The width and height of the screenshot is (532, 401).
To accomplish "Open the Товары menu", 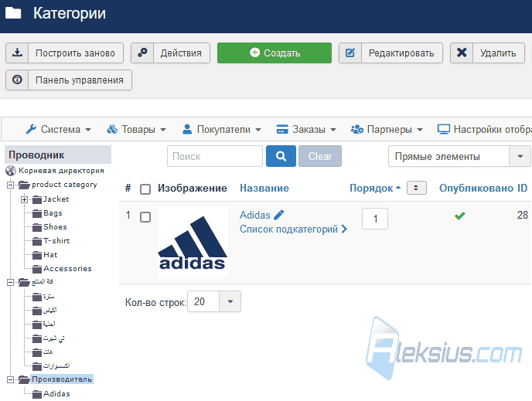I will (x=136, y=130).
